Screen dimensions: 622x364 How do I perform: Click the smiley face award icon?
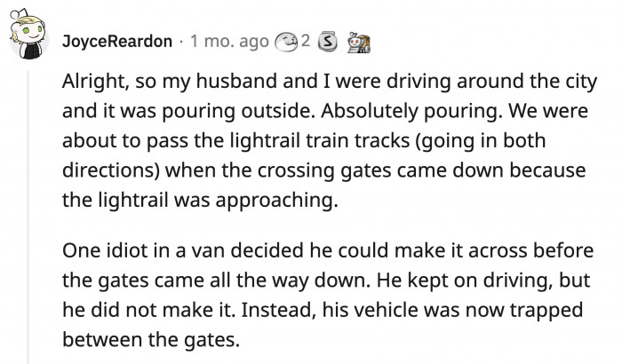pyautogui.click(x=287, y=41)
